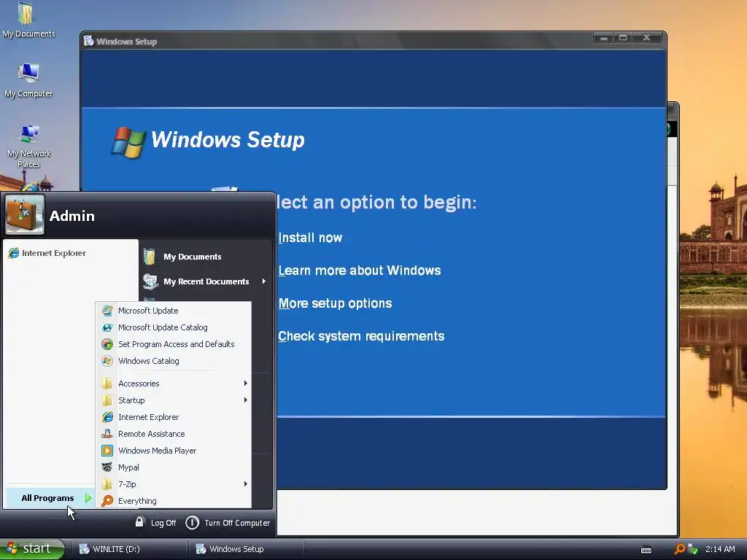Click Windows Setup title bar icon
Screen dimensions: 747x560
pyautogui.click(x=88, y=41)
